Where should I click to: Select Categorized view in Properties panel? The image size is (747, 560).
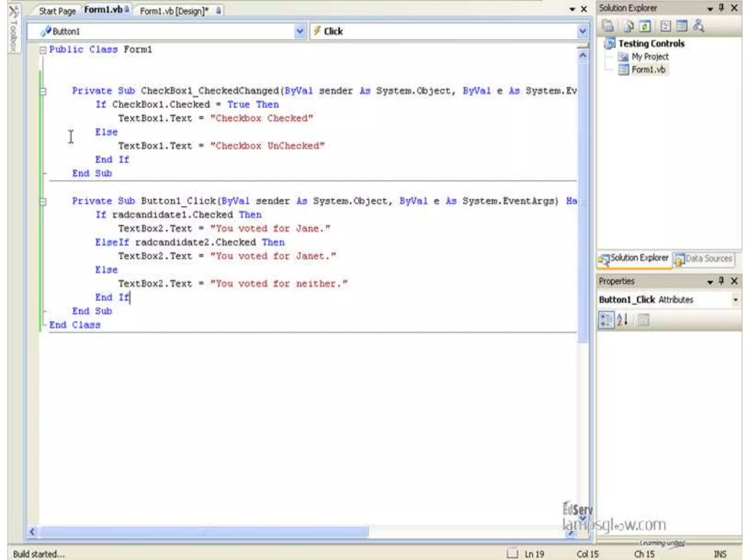tap(606, 320)
